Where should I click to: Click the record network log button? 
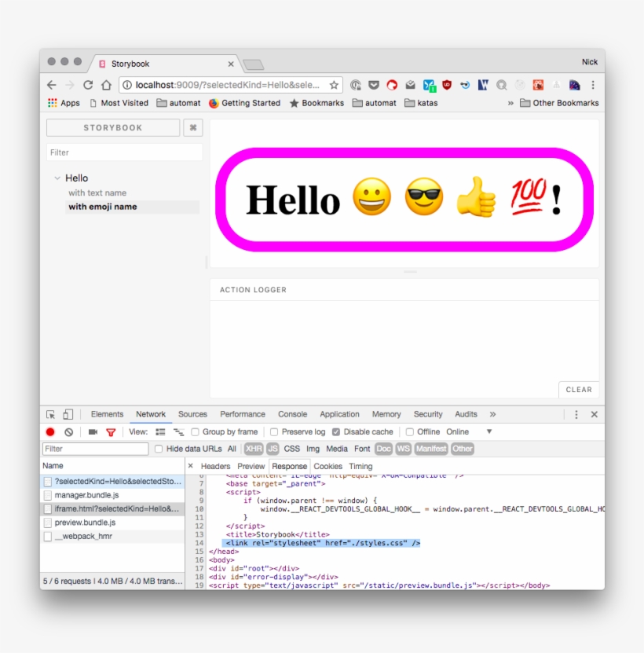[x=50, y=432]
